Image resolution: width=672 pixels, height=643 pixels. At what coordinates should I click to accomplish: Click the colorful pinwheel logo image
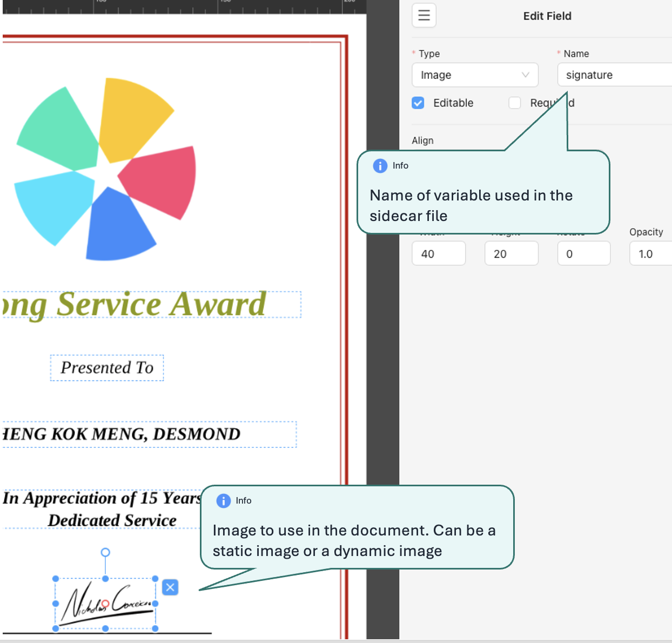[105, 169]
